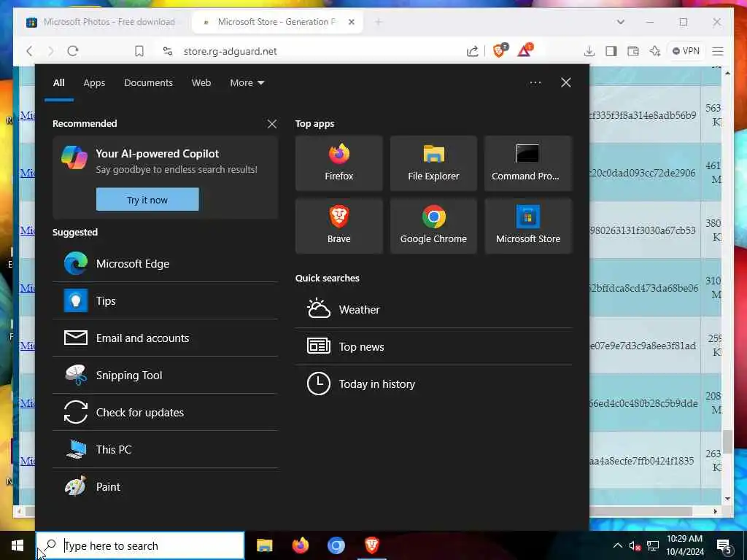This screenshot has width=747, height=560.
Task: Click Try it now Copilot button
Action: 147,200
